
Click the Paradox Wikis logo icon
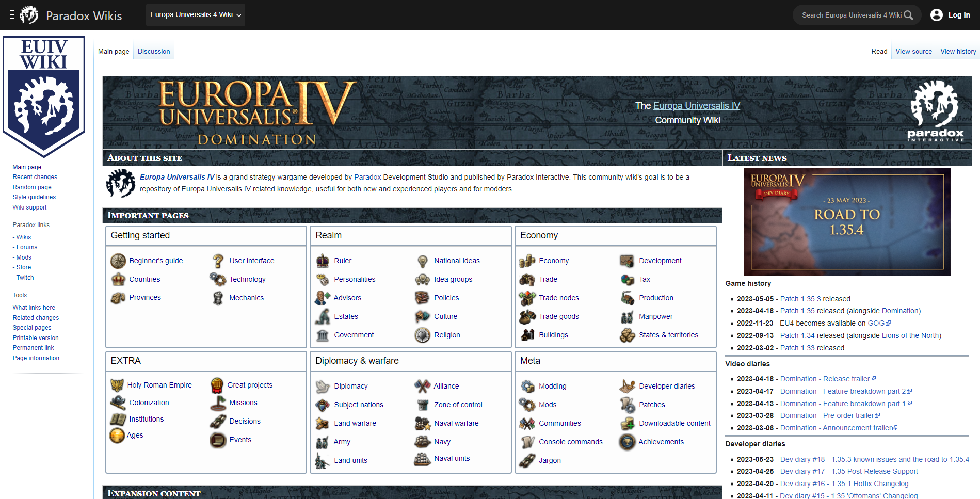29,15
